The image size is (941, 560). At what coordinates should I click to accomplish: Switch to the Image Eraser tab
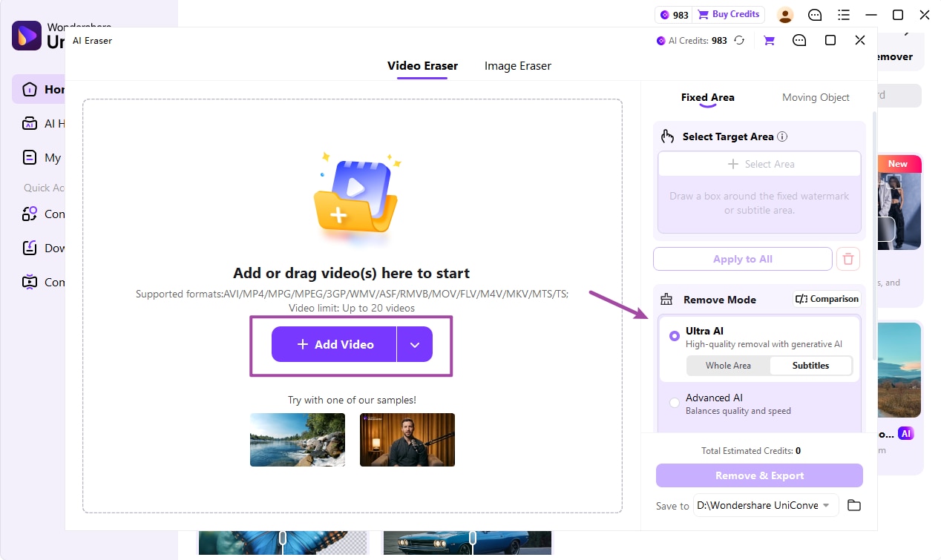(x=517, y=65)
